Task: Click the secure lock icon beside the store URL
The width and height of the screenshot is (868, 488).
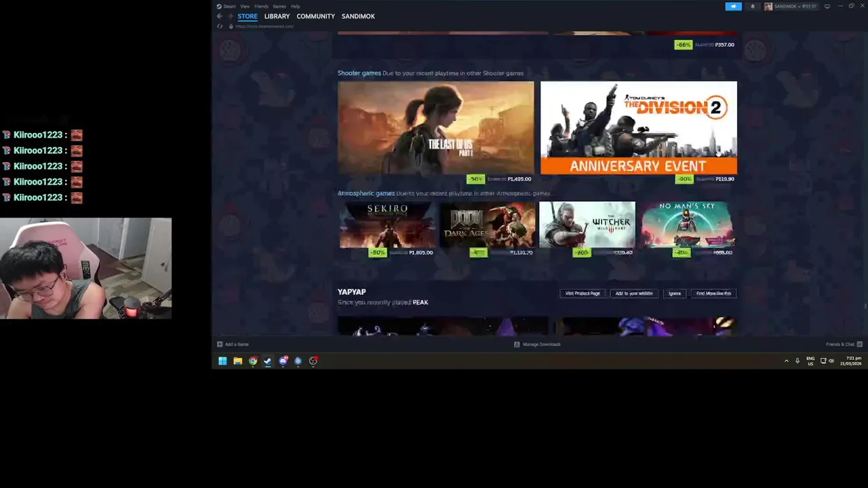Action: (x=231, y=26)
